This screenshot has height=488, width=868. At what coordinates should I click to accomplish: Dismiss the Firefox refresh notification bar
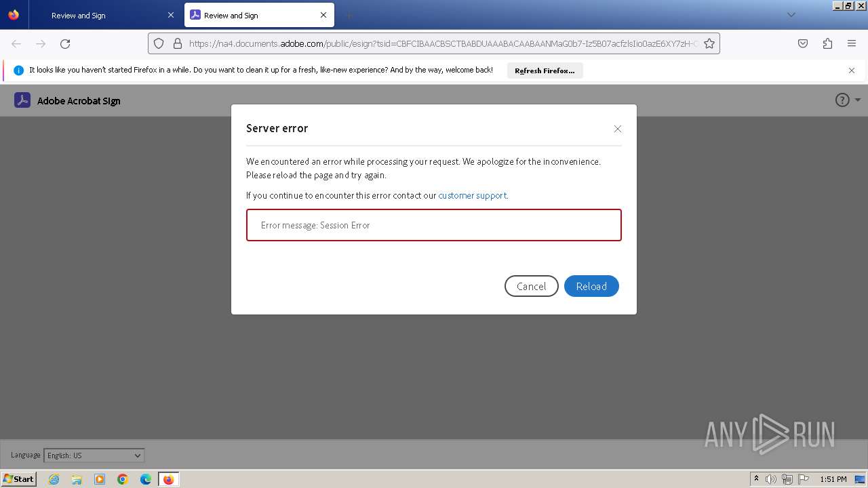(x=852, y=70)
